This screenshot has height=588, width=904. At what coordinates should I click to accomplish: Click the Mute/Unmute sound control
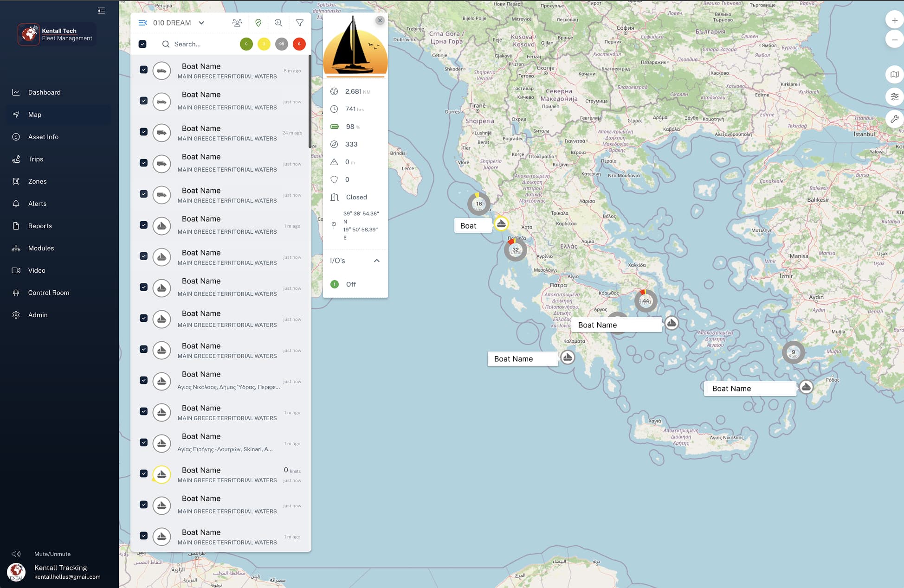[42, 554]
